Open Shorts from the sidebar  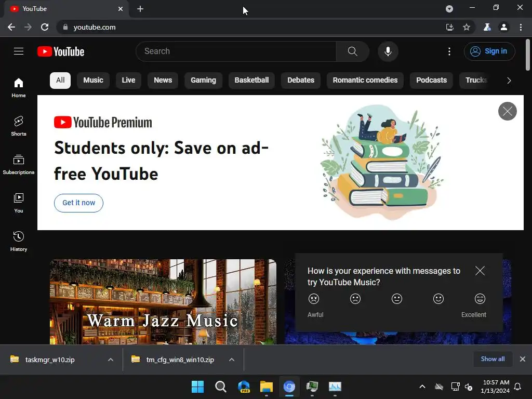[x=19, y=126]
